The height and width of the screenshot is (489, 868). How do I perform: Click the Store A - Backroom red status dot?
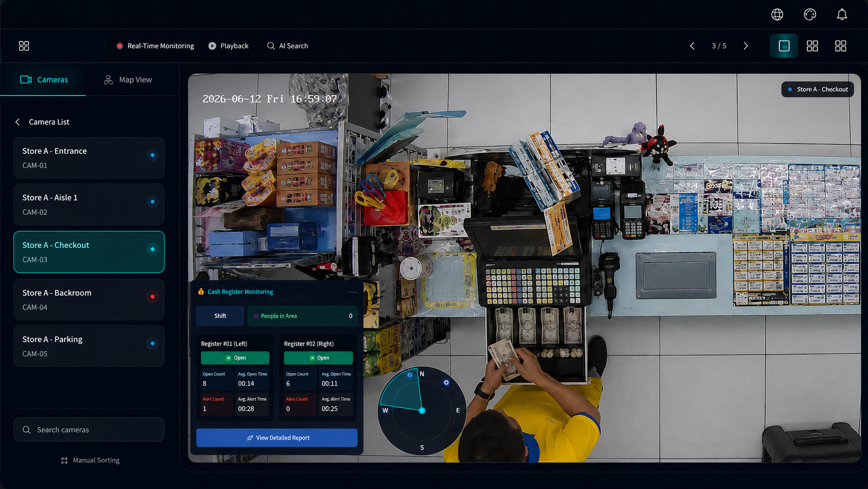point(153,297)
